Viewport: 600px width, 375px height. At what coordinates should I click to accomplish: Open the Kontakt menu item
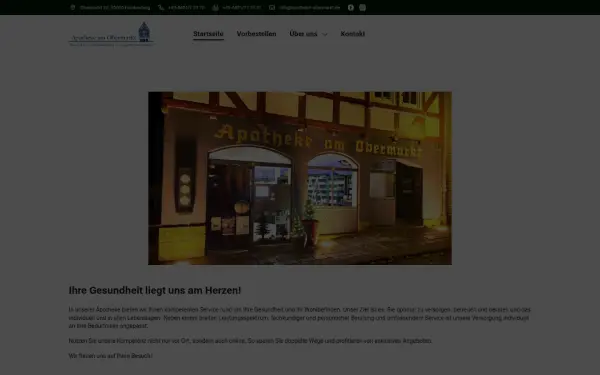(352, 34)
